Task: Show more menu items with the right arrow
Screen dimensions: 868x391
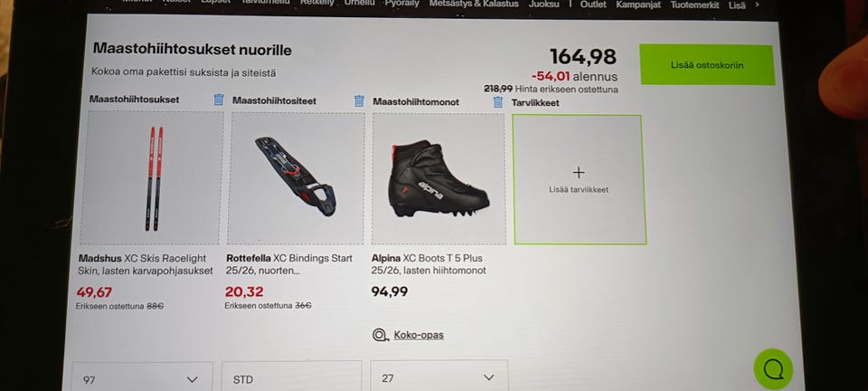Action: coord(757,5)
